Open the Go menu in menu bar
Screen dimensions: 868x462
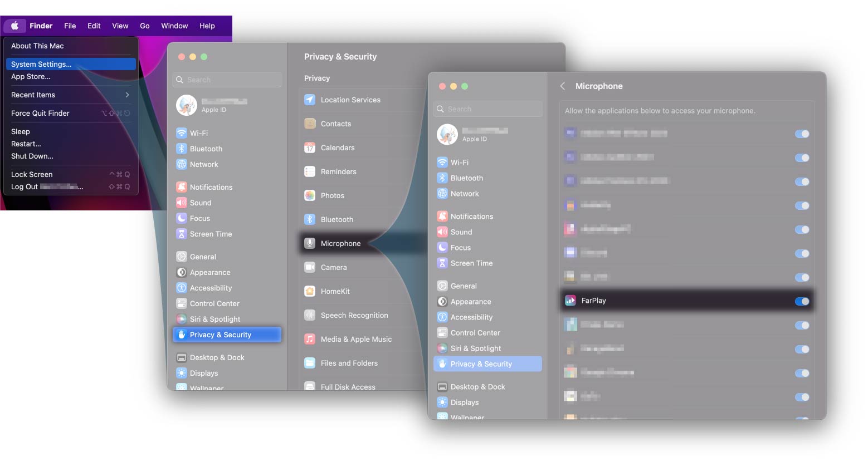click(x=145, y=26)
